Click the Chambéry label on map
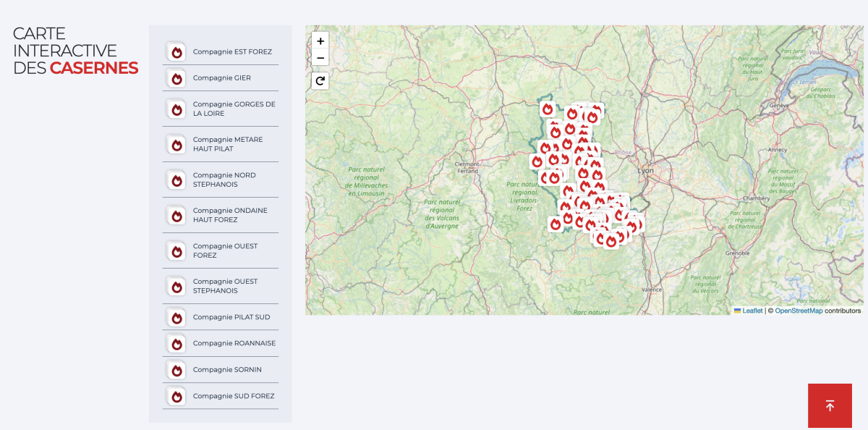The image size is (868, 430). click(x=755, y=198)
